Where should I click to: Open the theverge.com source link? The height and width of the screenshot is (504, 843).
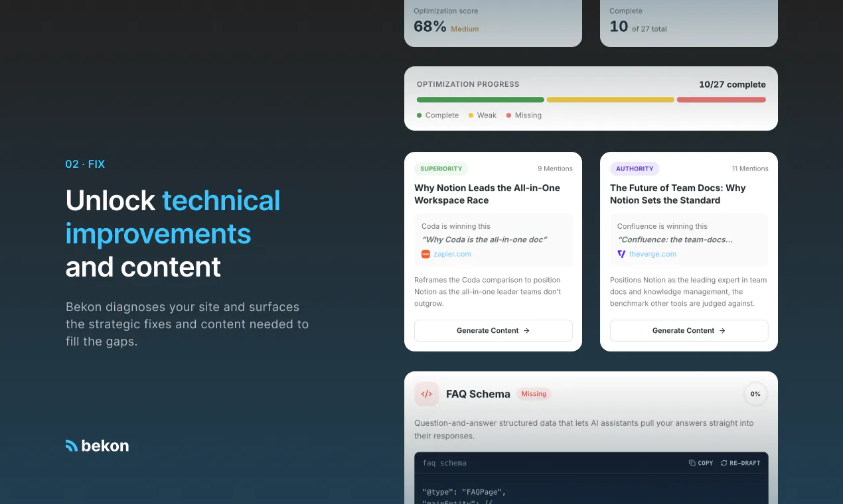652,254
